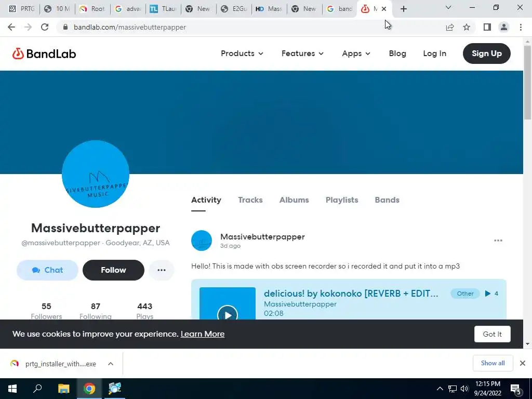Screen dimensions: 532x399
Task: Switch to the HD Mass browser tab
Action: (269, 9)
